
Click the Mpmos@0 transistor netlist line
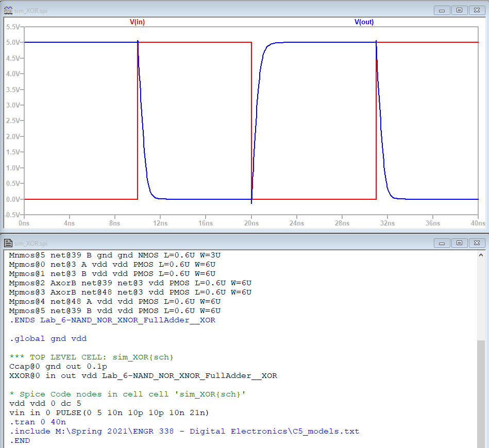(112, 265)
